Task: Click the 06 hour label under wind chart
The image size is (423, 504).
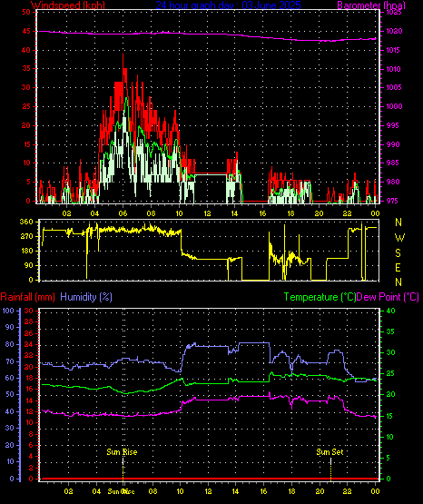Action: 123,213
